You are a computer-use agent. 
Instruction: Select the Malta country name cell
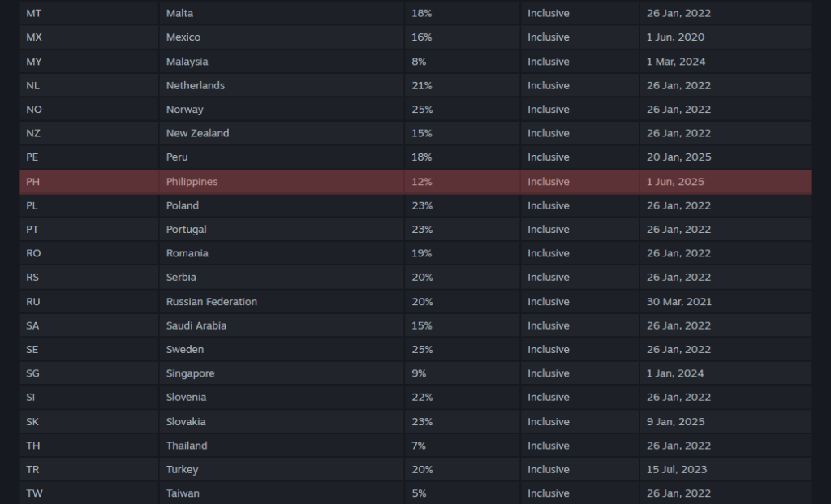(179, 14)
